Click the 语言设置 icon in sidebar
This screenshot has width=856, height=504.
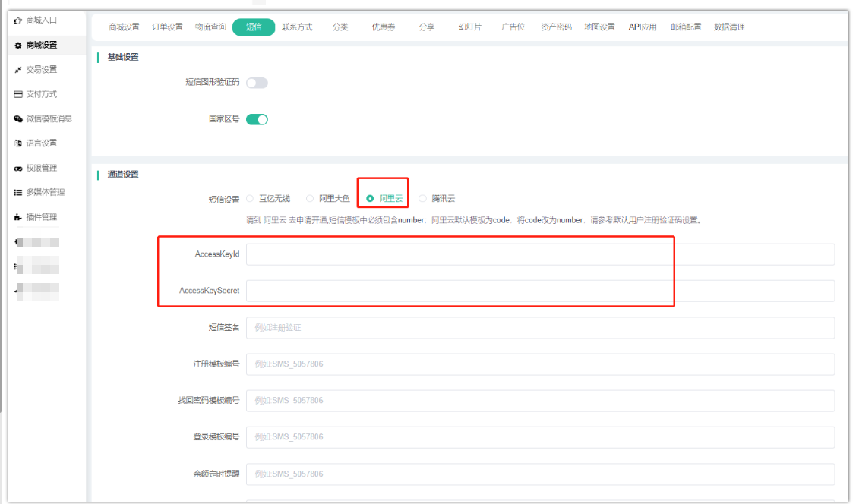coord(18,143)
